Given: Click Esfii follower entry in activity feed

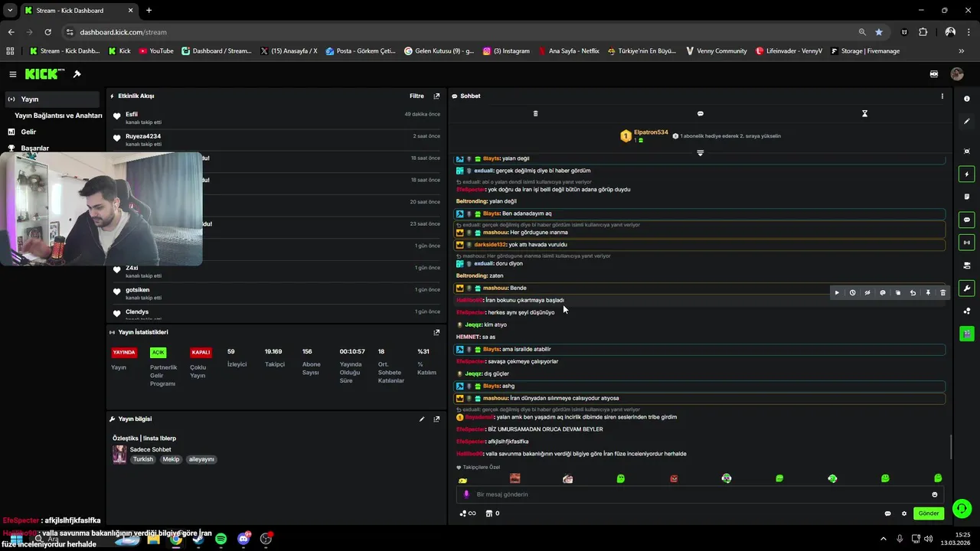Looking at the screenshot, I should click(x=276, y=118).
